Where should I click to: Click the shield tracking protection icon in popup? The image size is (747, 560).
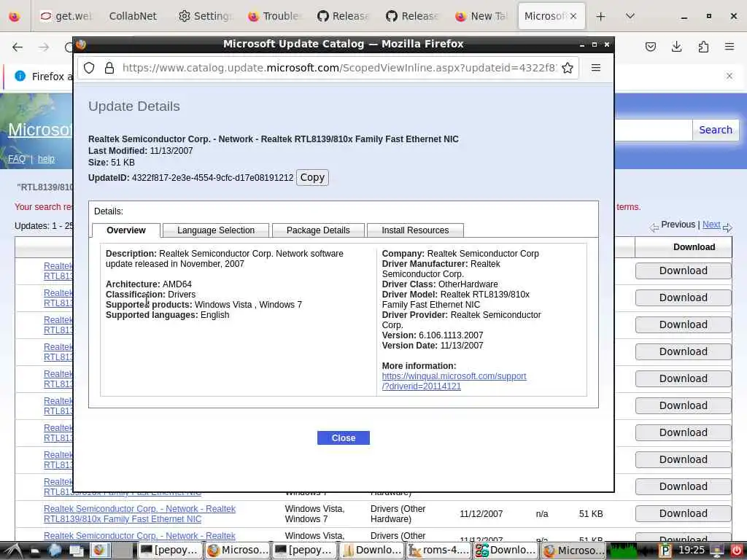pyautogui.click(x=89, y=68)
